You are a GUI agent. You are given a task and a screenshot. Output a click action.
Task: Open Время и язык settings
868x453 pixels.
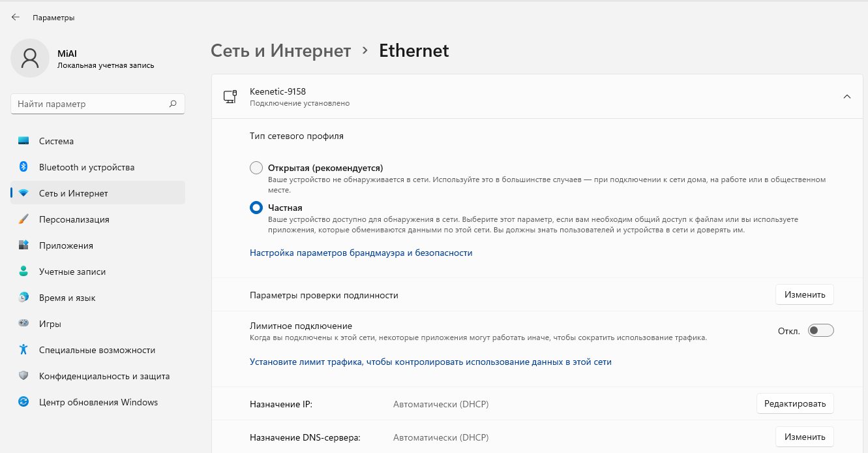(x=67, y=298)
